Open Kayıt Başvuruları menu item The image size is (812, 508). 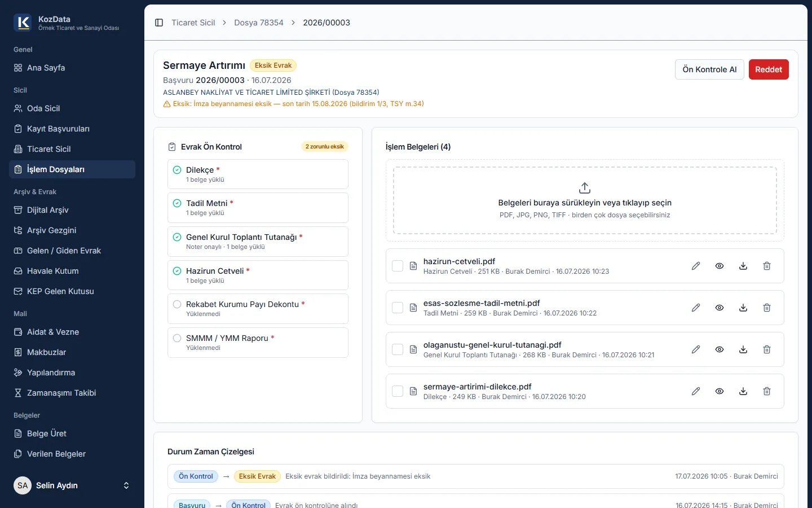click(x=72, y=129)
